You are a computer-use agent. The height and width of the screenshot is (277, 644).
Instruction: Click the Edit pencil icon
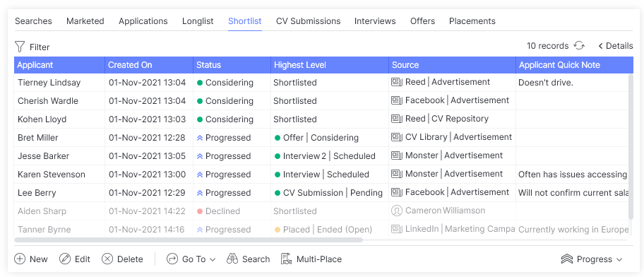pyautogui.click(x=65, y=259)
